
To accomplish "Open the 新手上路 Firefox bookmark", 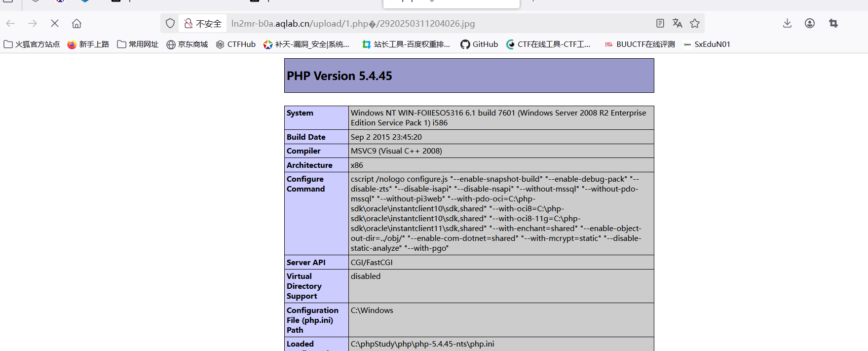I will click(88, 44).
